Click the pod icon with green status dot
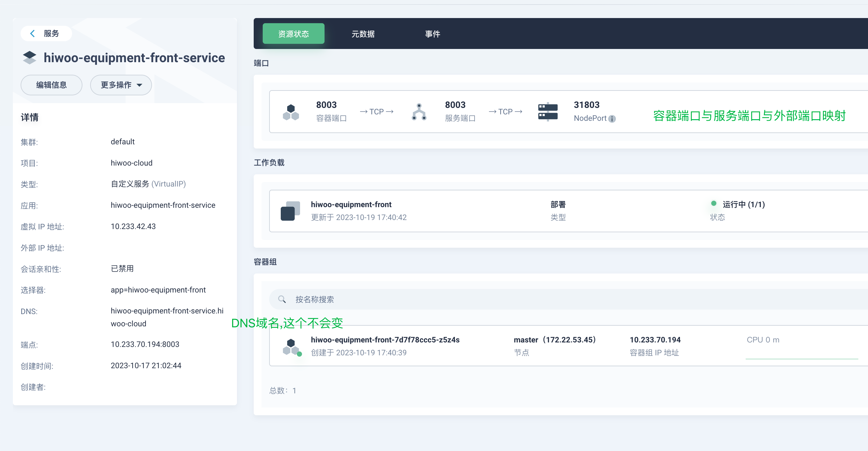The image size is (868, 451). pyautogui.click(x=291, y=347)
